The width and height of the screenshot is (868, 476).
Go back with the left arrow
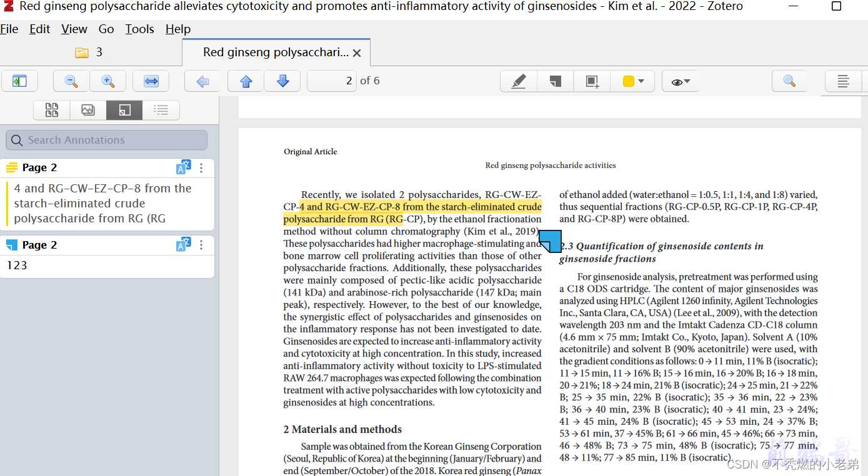click(x=202, y=81)
